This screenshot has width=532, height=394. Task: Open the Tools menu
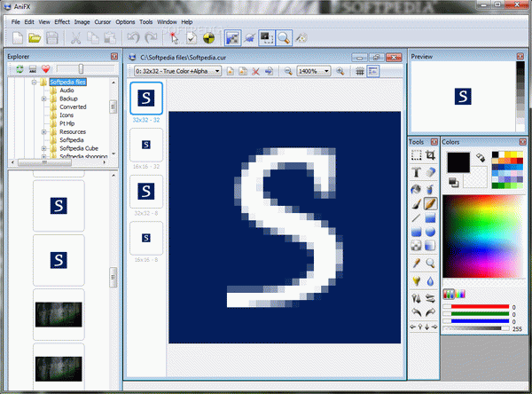tap(146, 21)
